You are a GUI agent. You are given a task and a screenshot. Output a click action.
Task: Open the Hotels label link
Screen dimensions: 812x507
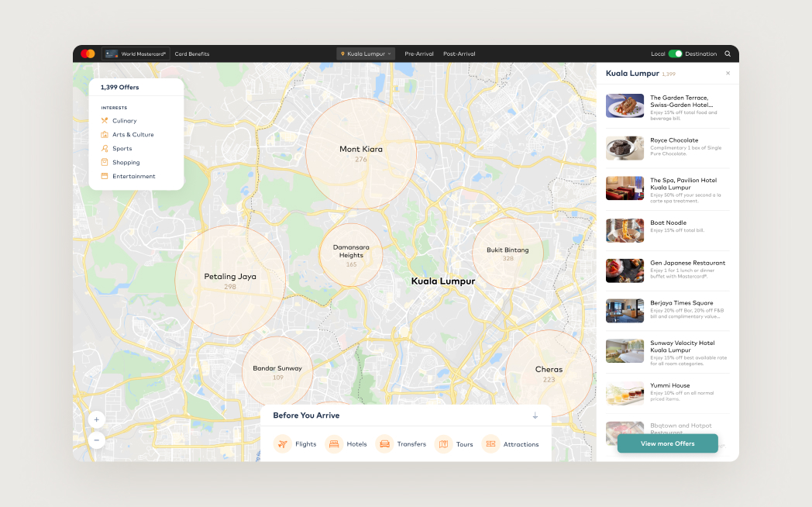tap(357, 444)
